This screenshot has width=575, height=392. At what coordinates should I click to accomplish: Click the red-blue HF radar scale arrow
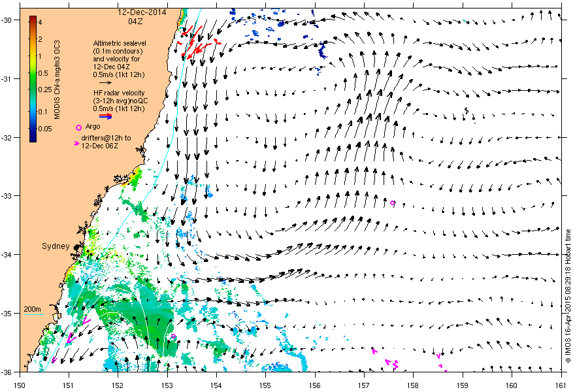106,116
